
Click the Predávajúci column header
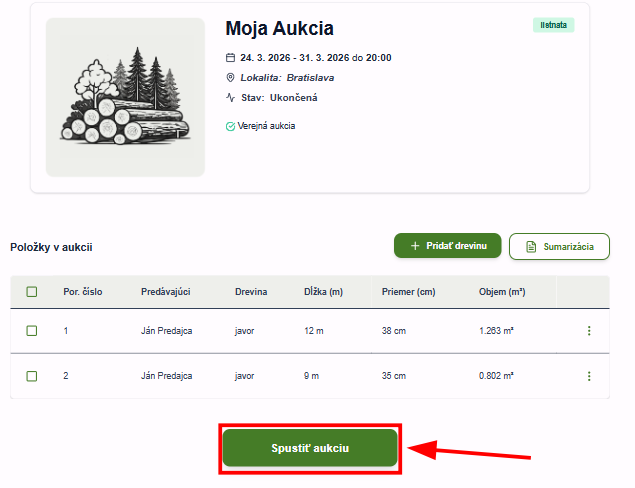165,292
